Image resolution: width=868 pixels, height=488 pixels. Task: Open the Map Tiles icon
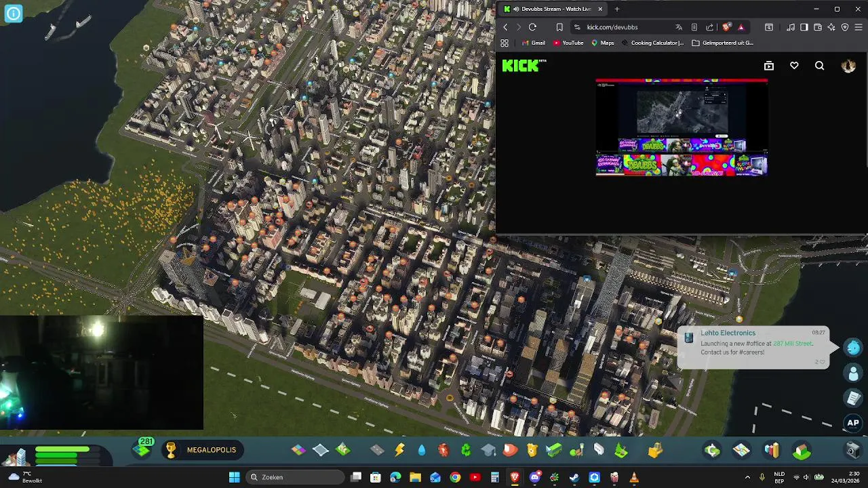pyautogui.click(x=741, y=450)
